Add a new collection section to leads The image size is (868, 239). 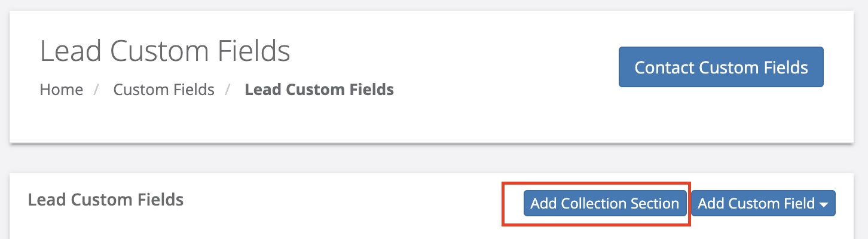tap(605, 204)
